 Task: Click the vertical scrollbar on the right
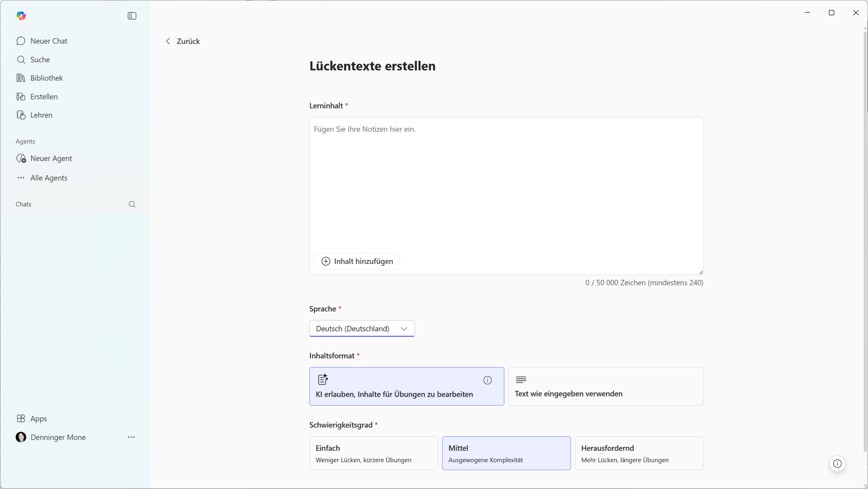pyautogui.click(x=865, y=237)
